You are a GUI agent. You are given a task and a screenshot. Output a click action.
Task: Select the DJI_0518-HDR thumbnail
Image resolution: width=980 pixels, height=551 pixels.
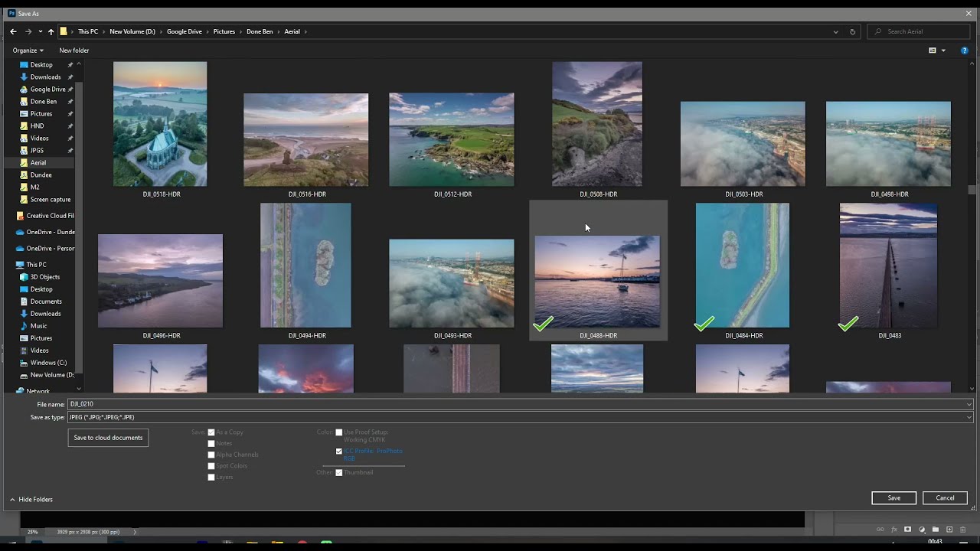[160, 124]
